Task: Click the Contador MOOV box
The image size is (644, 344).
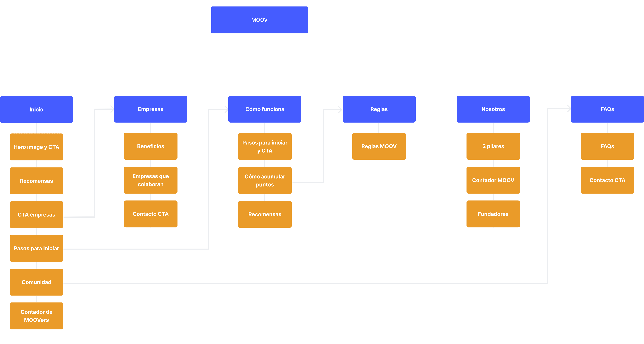Action: point(493,180)
